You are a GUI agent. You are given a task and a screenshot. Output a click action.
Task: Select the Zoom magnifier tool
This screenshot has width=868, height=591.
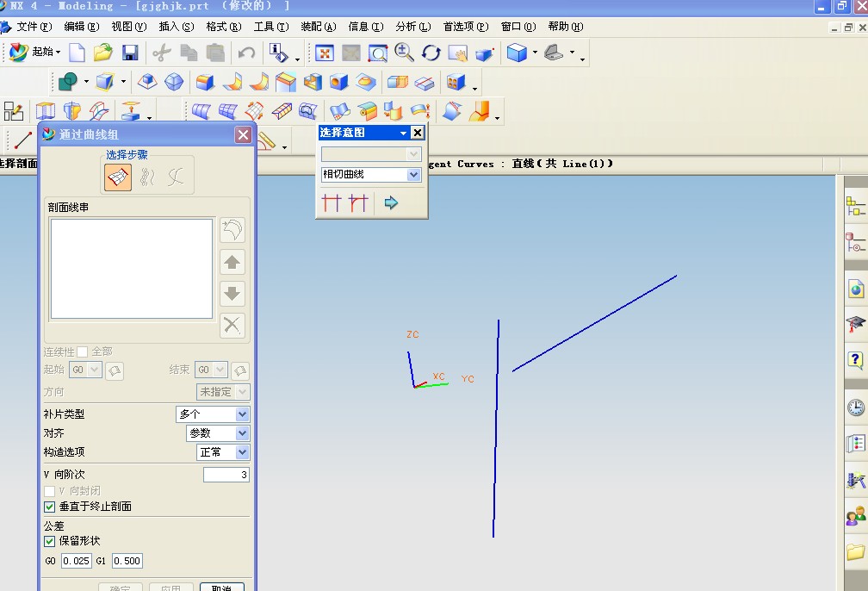tap(405, 53)
